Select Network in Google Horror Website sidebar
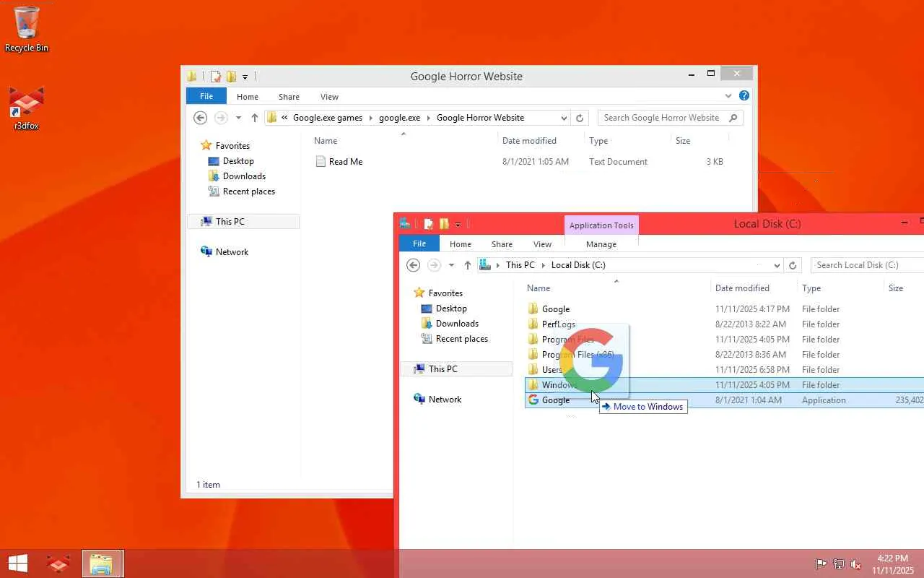Image resolution: width=924 pixels, height=578 pixels. point(232,252)
